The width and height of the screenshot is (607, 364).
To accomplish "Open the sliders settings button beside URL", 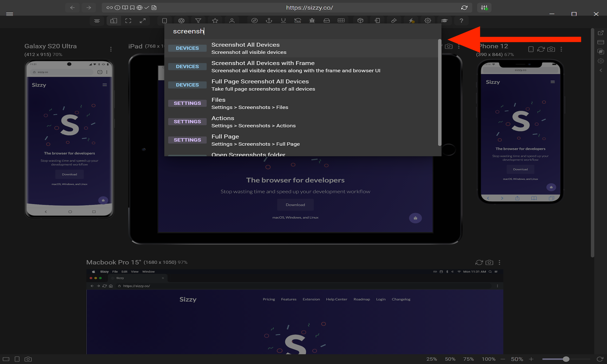I will pyautogui.click(x=484, y=8).
